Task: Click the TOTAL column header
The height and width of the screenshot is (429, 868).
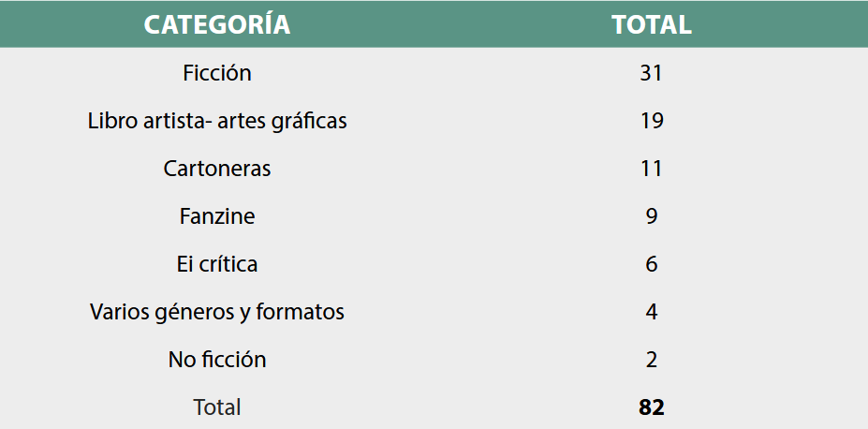Action: point(652,25)
